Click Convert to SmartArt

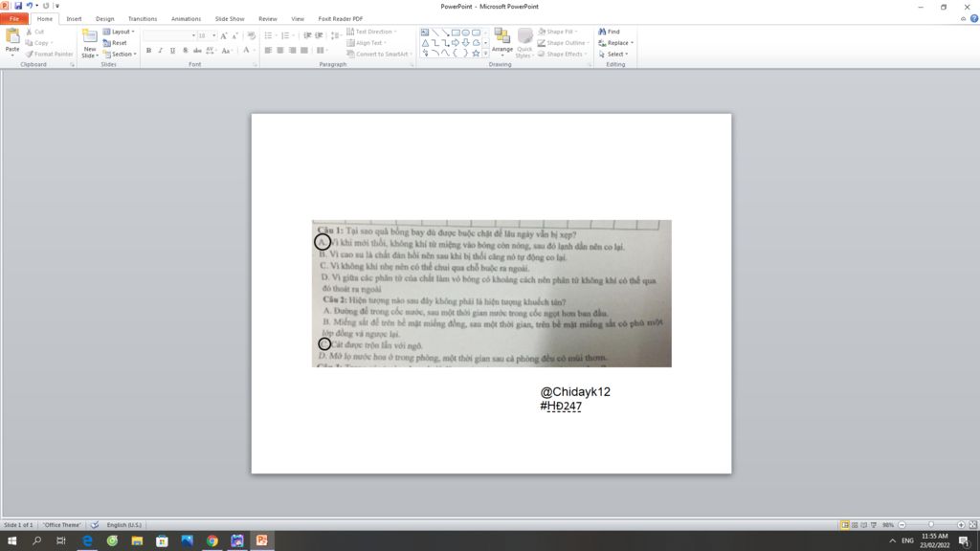point(378,55)
